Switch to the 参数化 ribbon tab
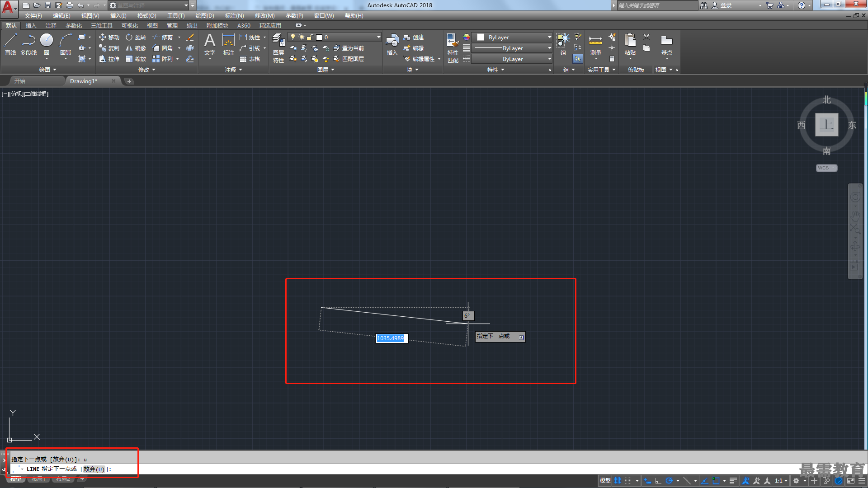 tap(74, 26)
